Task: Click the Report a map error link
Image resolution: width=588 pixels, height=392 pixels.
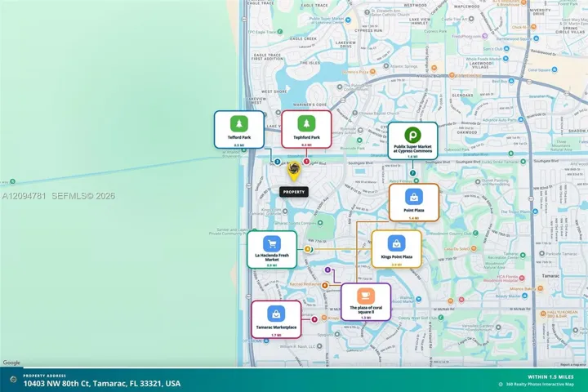Action: (573, 364)
